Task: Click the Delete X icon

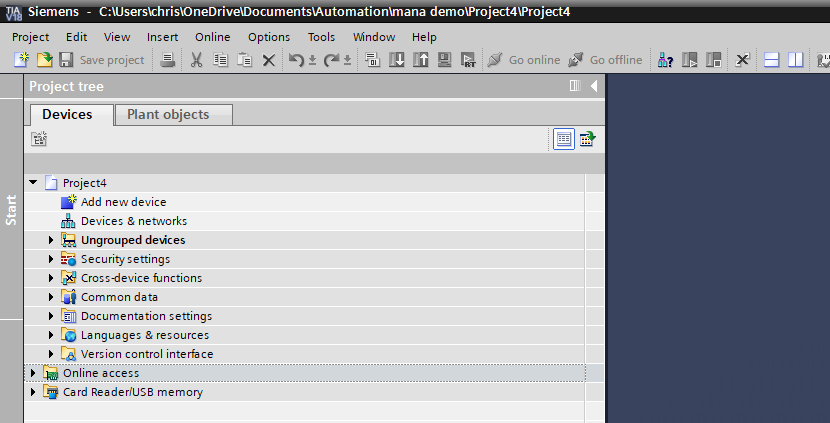Action: pos(269,60)
